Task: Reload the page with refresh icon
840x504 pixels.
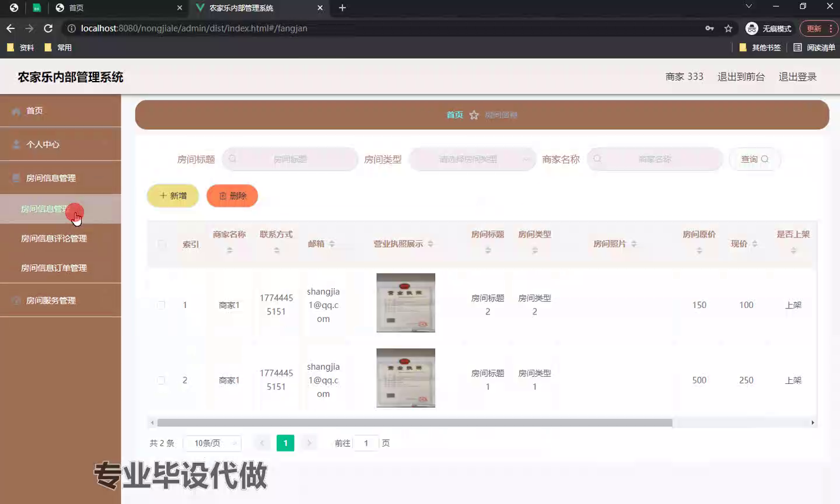Action: click(x=48, y=28)
